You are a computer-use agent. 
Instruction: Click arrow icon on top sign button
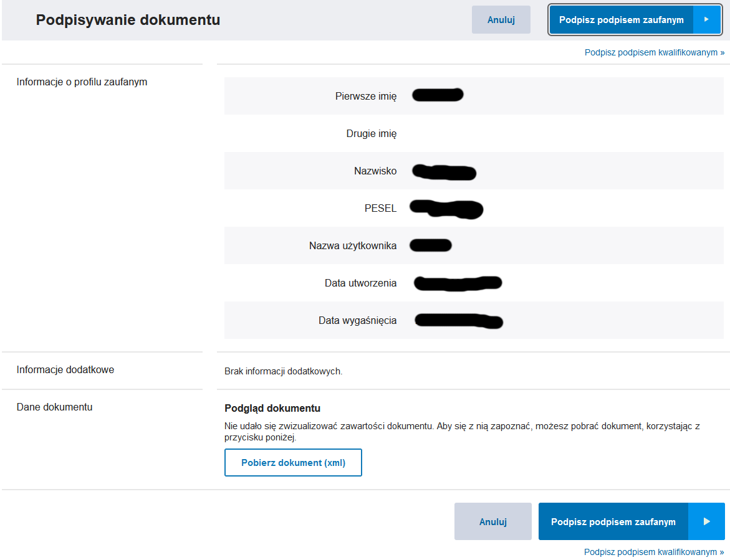(x=707, y=20)
